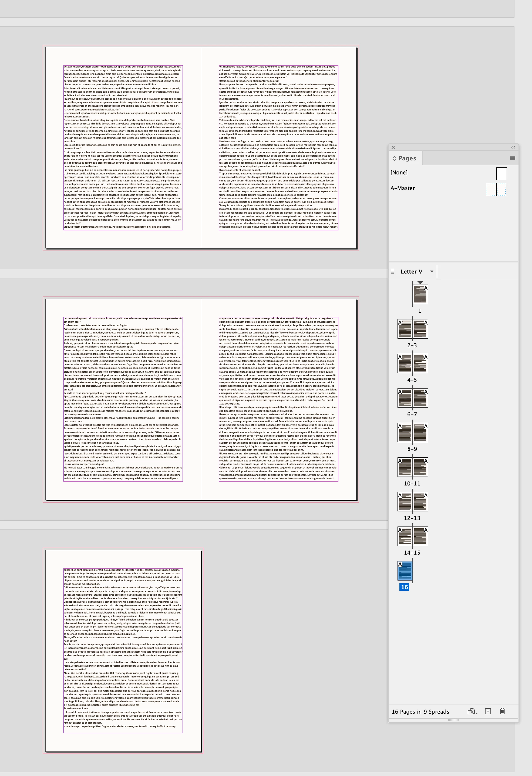Image resolution: width=532 pixels, height=776 pixels.
Task: Cycle the Pages panel view with the up-down arrows
Action: click(394, 158)
